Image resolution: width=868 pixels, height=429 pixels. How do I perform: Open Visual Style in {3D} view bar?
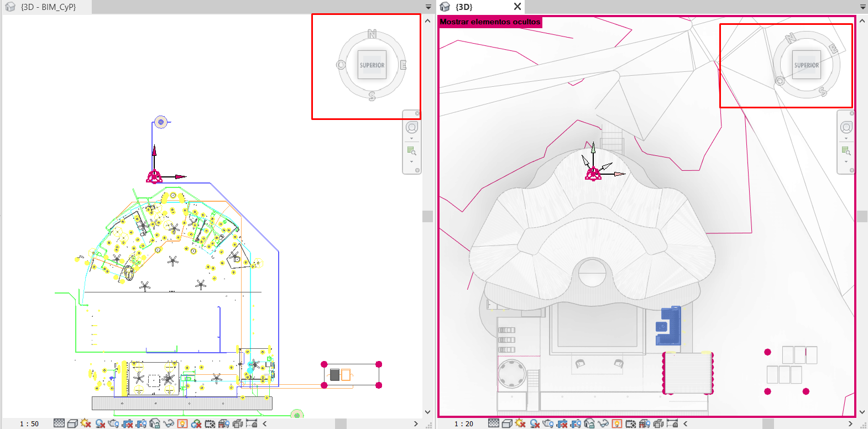[x=507, y=423]
